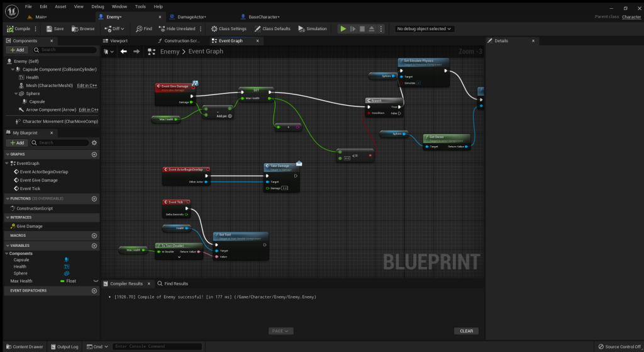Add a new function with plus icon
The height and width of the screenshot is (352, 644).
click(94, 198)
